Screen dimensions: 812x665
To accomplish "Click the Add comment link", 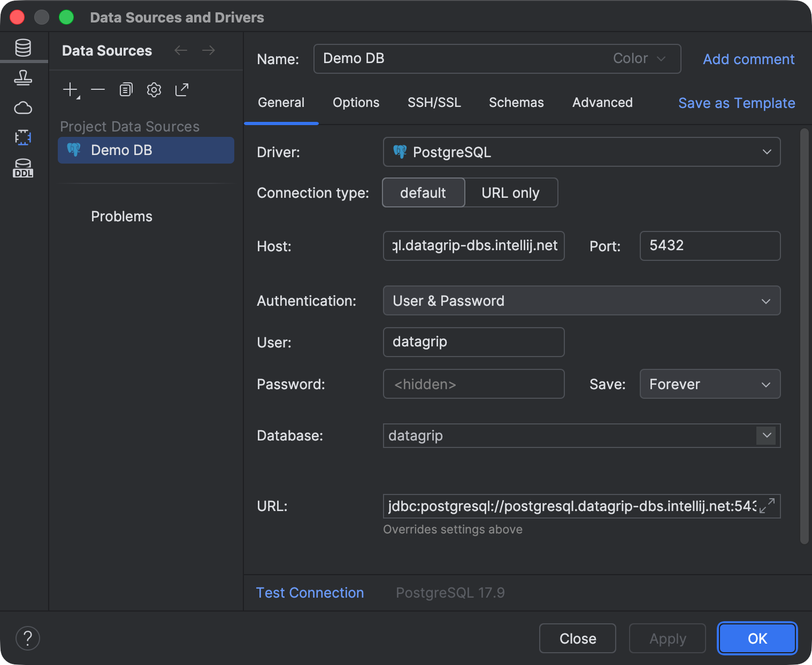I will (748, 59).
